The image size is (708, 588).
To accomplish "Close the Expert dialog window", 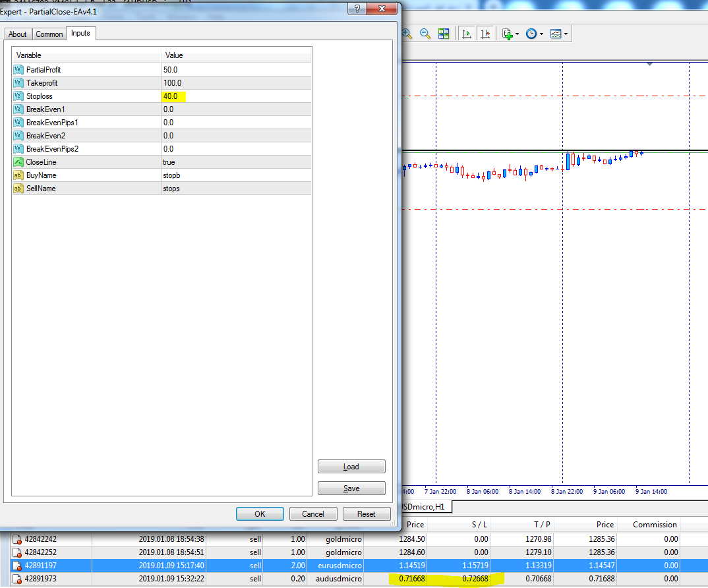I will [382, 9].
